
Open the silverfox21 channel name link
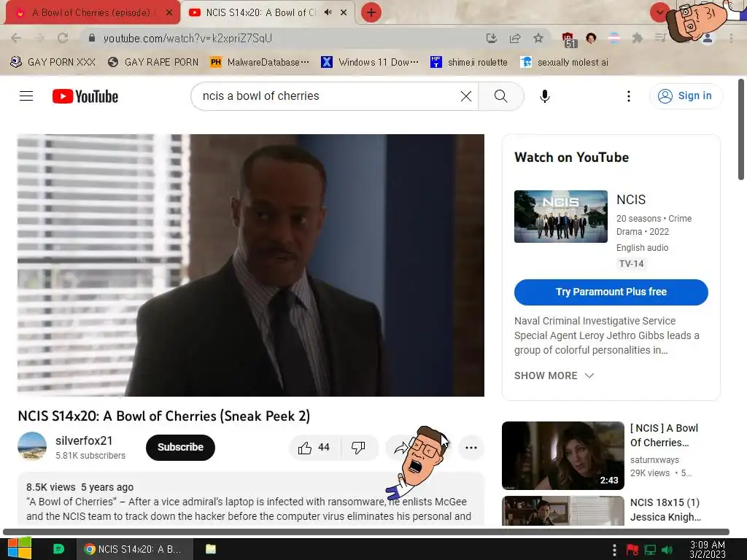84,440
